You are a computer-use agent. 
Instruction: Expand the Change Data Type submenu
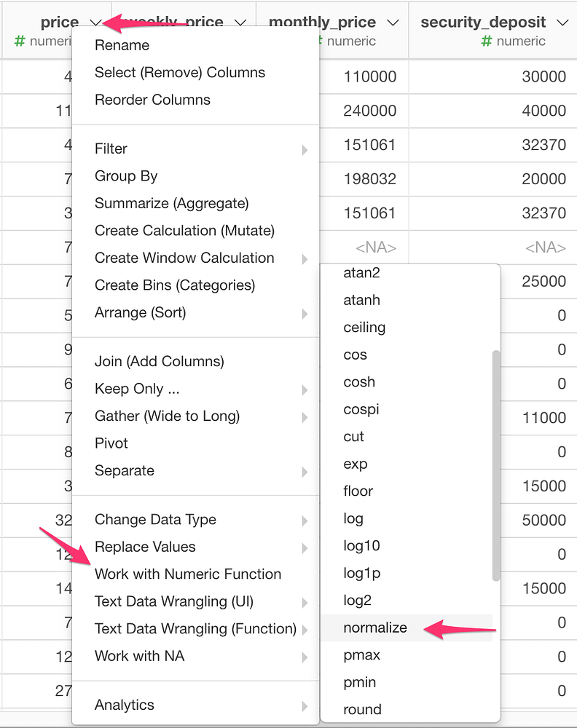point(155,519)
